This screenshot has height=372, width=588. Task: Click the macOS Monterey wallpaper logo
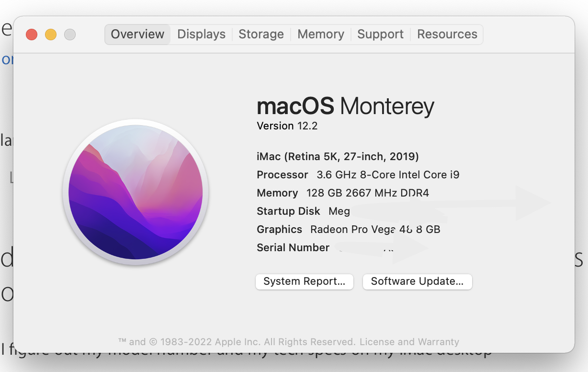tap(136, 192)
